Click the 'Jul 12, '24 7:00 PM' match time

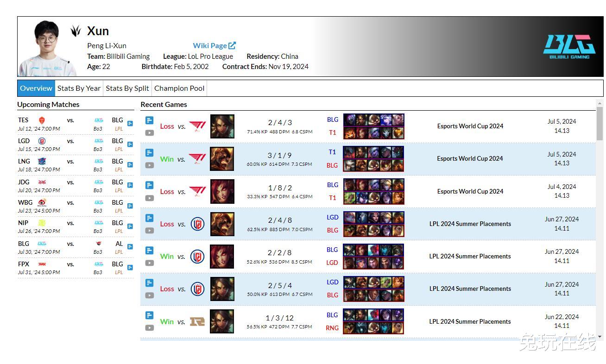[x=39, y=128]
